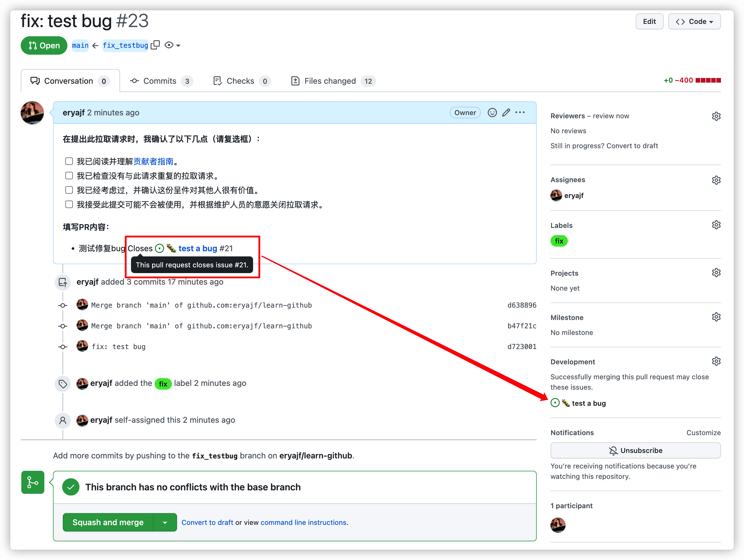Viewport: 744px width, 560px height.
Task: Open Assignees gear settings
Action: coord(716,180)
